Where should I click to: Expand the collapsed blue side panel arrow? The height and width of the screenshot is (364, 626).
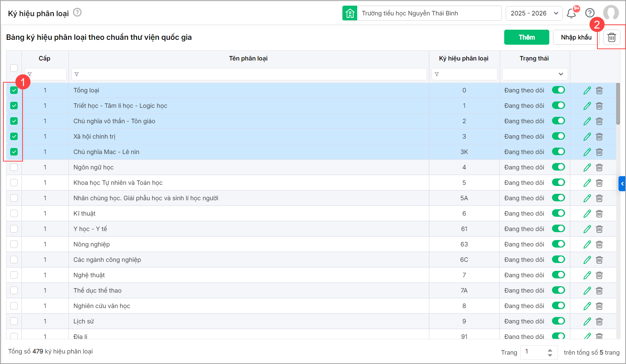coord(622,184)
